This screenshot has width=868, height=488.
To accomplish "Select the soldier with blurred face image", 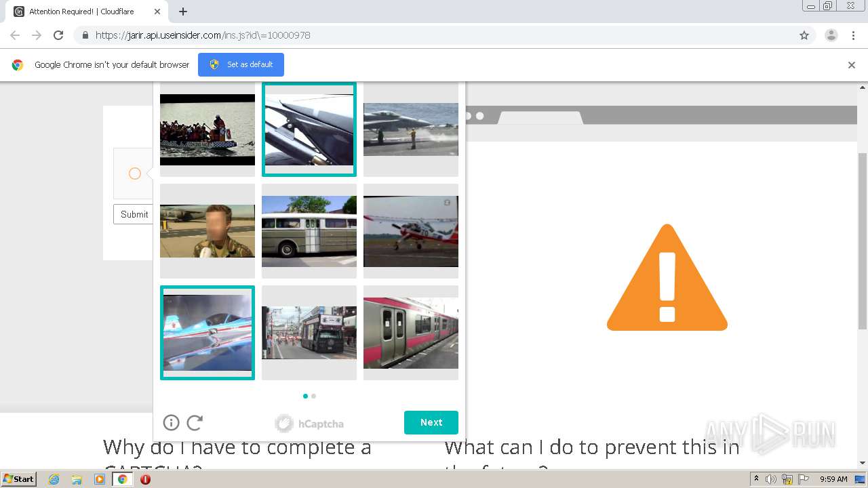I will tap(208, 231).
